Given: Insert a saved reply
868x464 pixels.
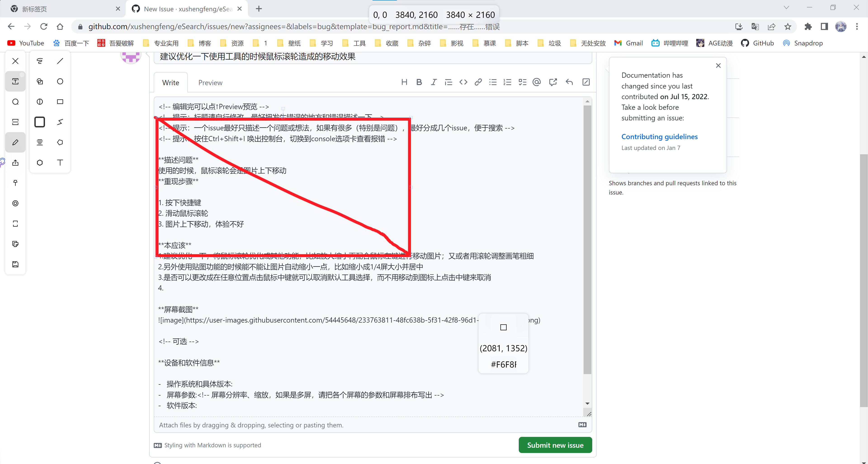Looking at the screenshot, I should point(569,82).
